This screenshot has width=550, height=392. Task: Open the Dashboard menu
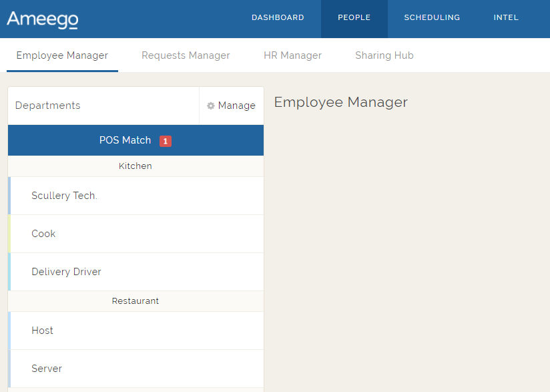pyautogui.click(x=278, y=18)
